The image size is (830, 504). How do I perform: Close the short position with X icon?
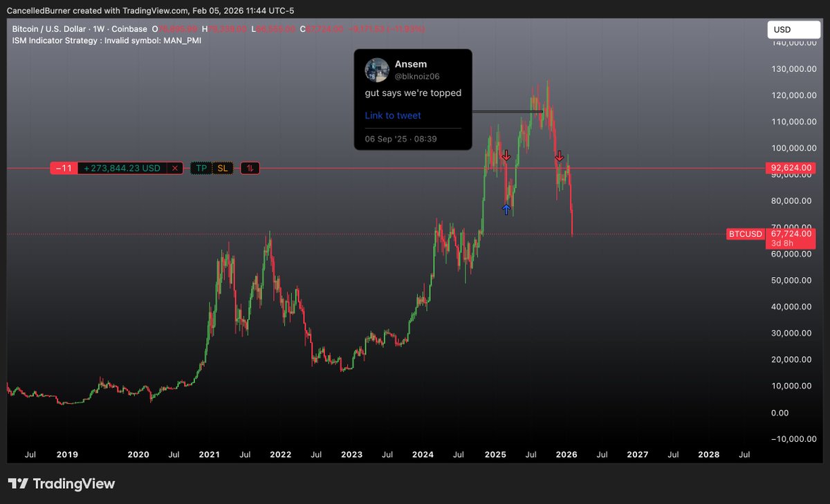coord(175,168)
